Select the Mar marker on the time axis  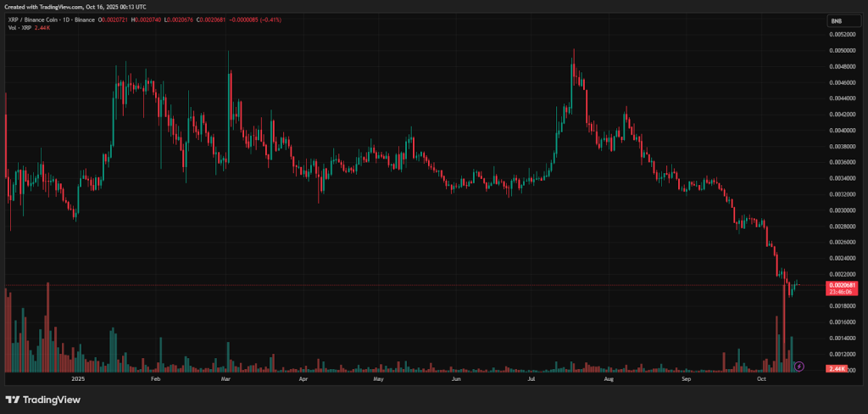(x=225, y=380)
